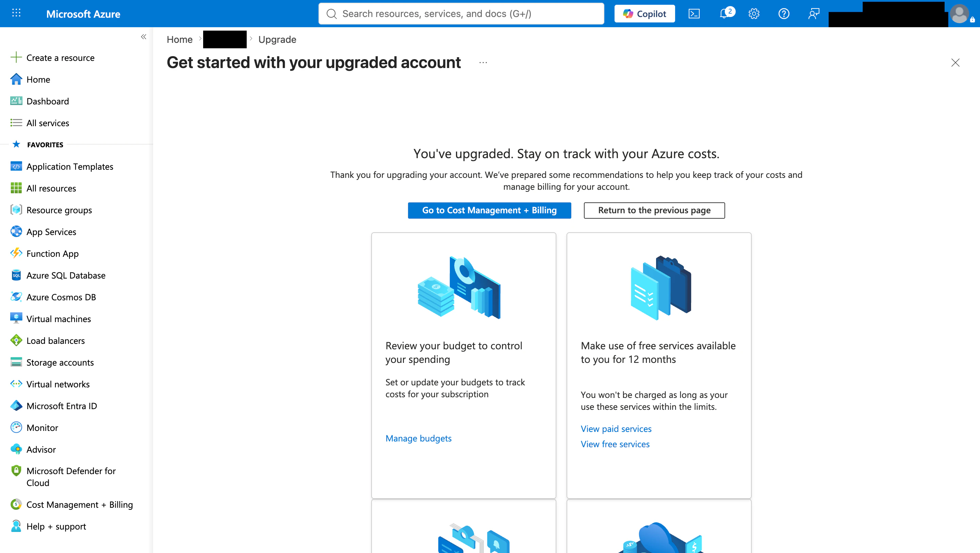Click the All services list icon
This screenshot has width=980, height=553.
[x=16, y=122]
